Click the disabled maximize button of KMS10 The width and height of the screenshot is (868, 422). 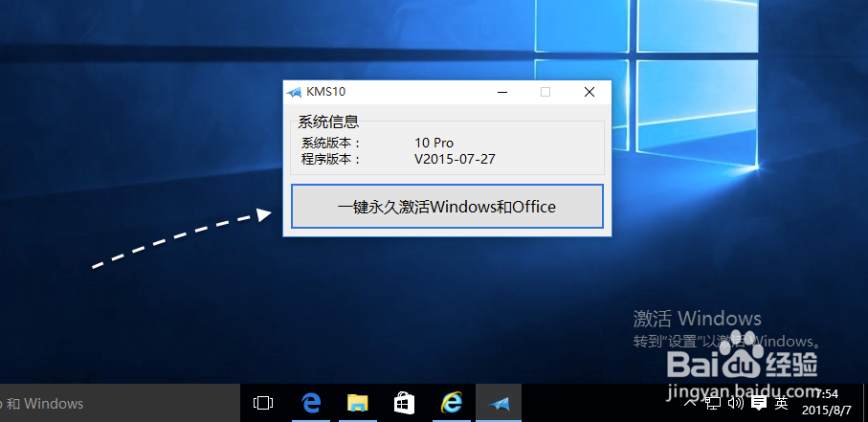[x=545, y=92]
